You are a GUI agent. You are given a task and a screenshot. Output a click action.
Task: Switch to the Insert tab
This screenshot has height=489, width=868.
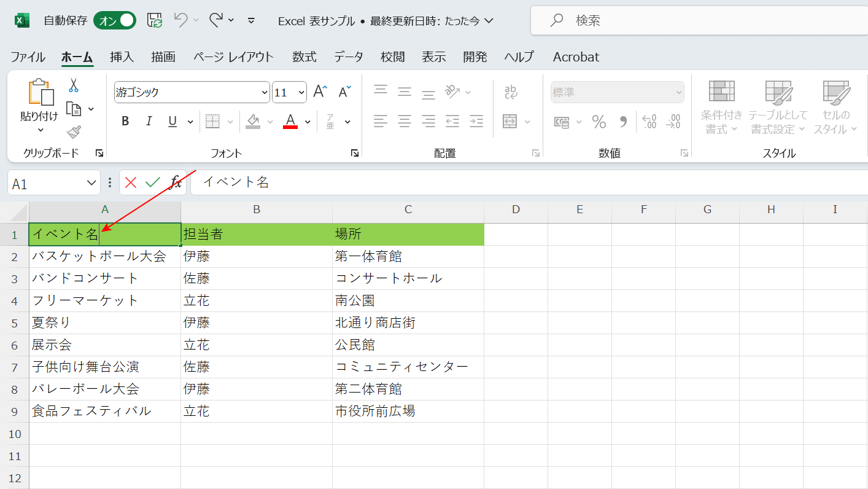click(122, 57)
